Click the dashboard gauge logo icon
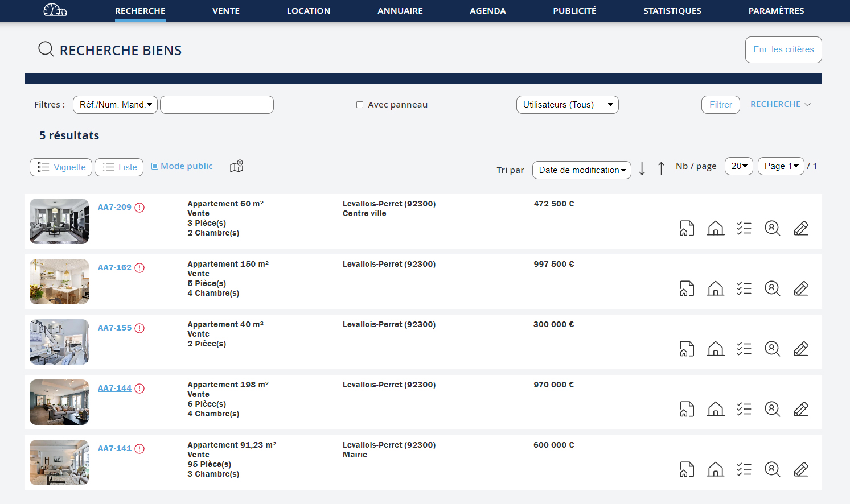 click(x=55, y=10)
